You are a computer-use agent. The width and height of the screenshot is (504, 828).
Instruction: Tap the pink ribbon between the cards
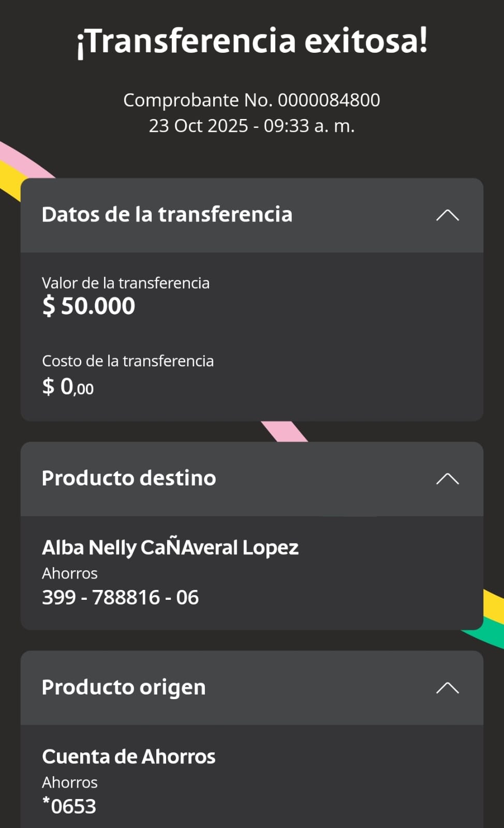(x=285, y=432)
